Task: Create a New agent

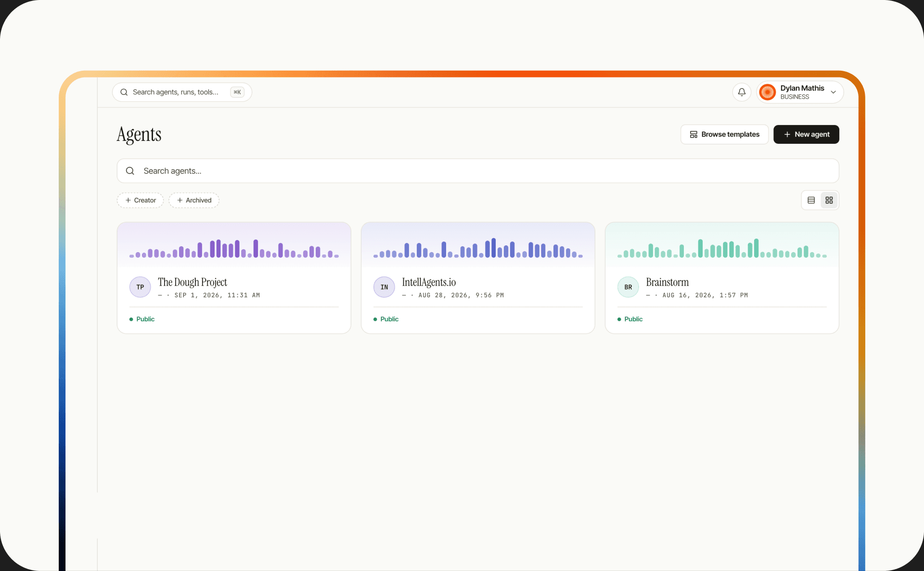Action: tap(806, 134)
